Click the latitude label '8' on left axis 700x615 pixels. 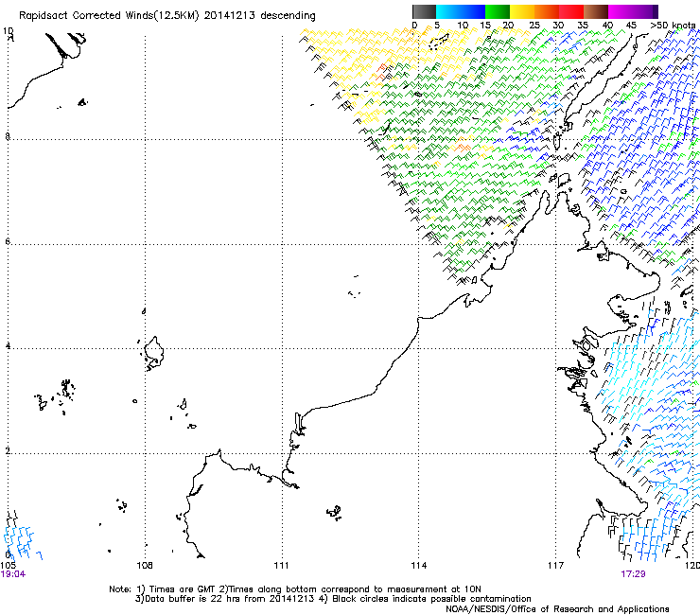tap(8, 136)
